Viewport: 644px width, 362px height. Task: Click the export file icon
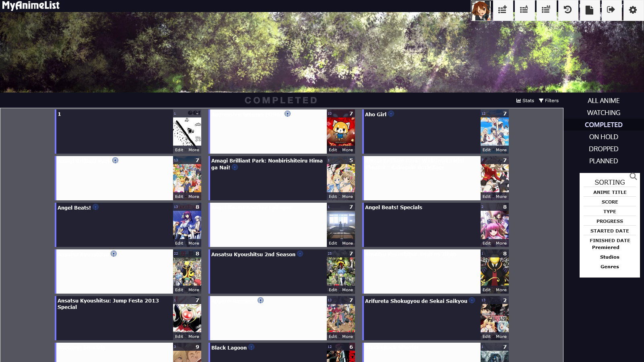point(589,10)
